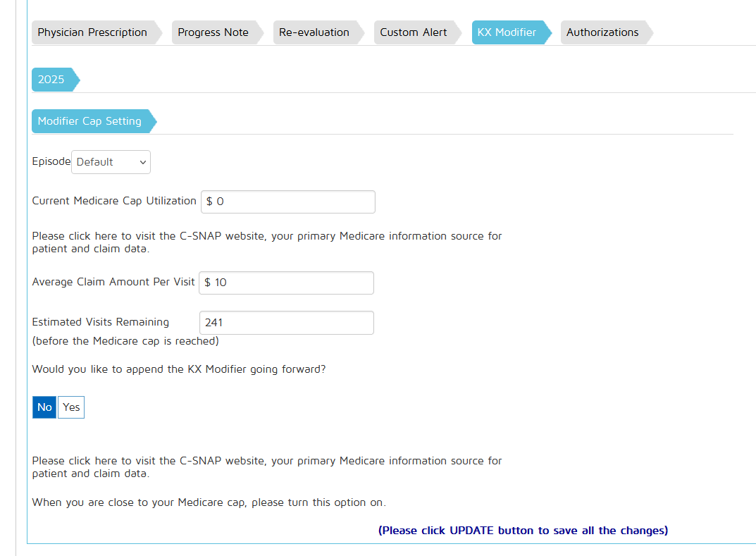Click the Estimated Visits Remaining label
Screen dimensions: 756x556
(100, 322)
